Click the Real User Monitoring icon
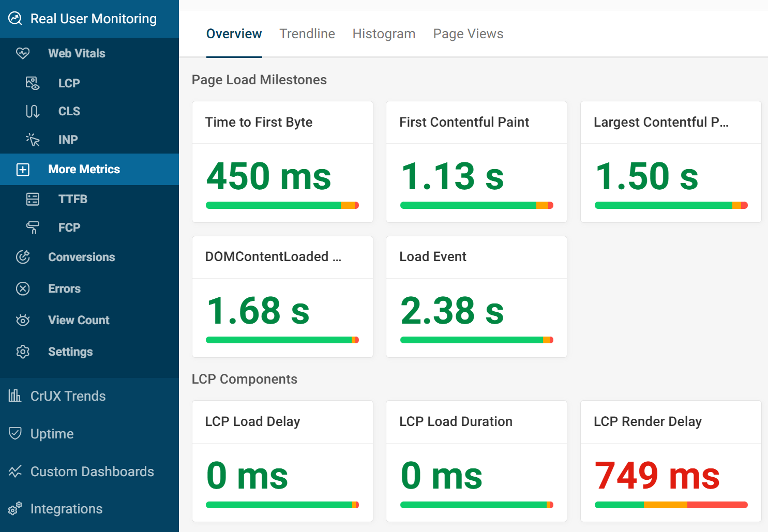768x532 pixels. coord(16,19)
